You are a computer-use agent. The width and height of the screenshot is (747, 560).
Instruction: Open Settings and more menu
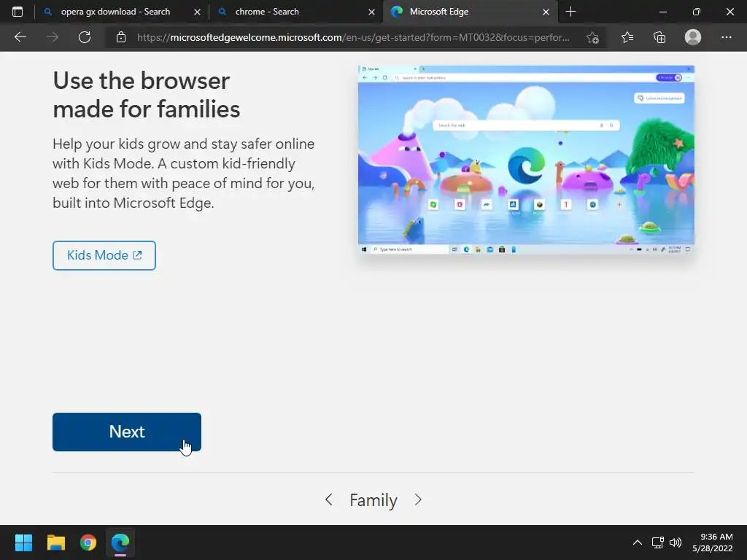click(x=726, y=37)
